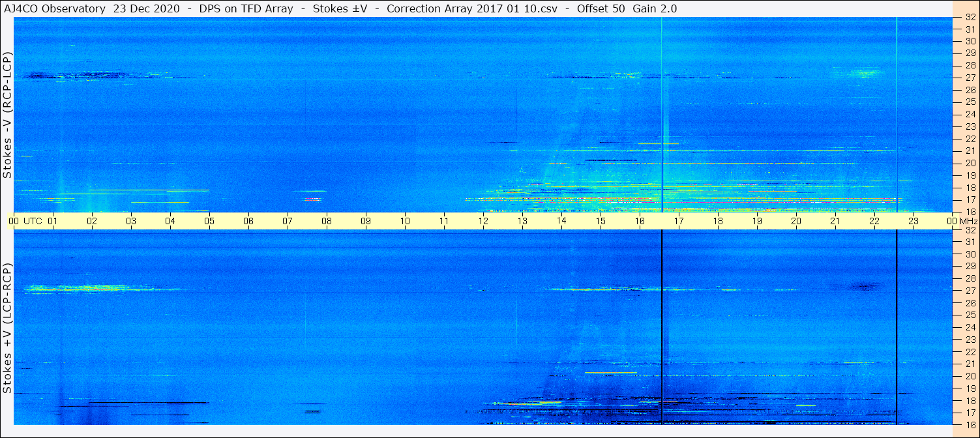Click the 06 hour tick on time axis
This screenshot has width=980, height=438.
248,221
